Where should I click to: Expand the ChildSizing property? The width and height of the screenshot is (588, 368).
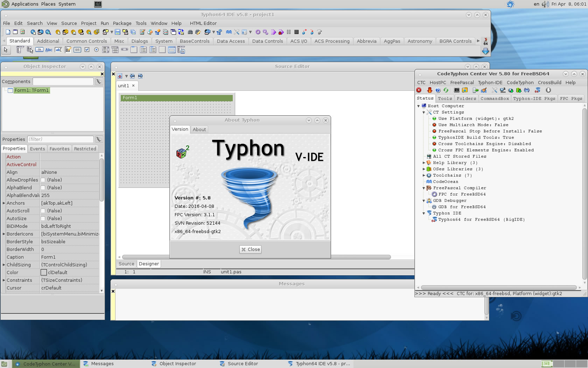(x=4, y=265)
